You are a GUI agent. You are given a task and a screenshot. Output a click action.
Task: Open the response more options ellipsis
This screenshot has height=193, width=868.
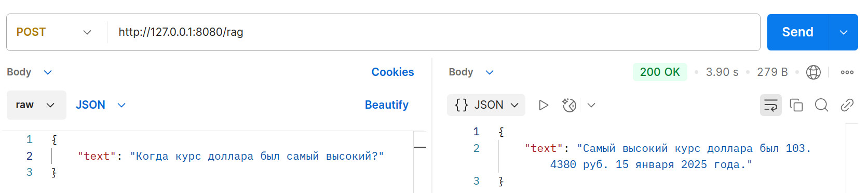(x=847, y=72)
